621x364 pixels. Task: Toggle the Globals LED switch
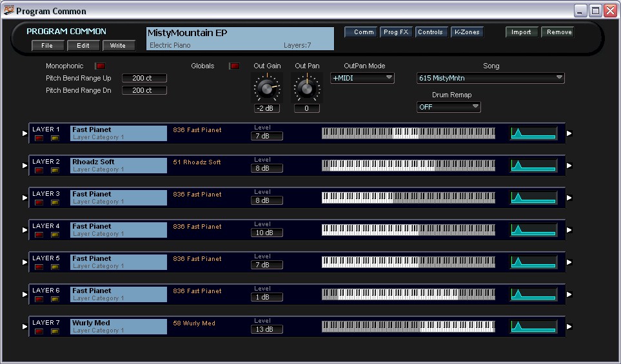click(x=235, y=66)
